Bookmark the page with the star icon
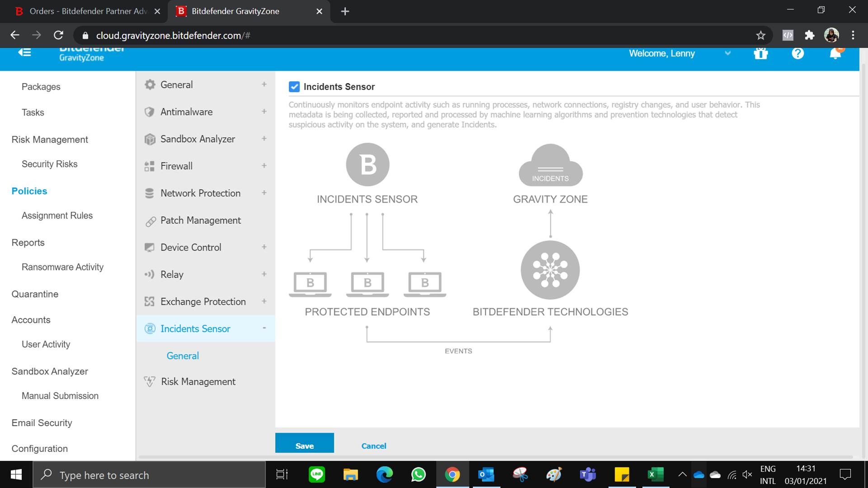The height and width of the screenshot is (488, 868). pyautogui.click(x=761, y=35)
